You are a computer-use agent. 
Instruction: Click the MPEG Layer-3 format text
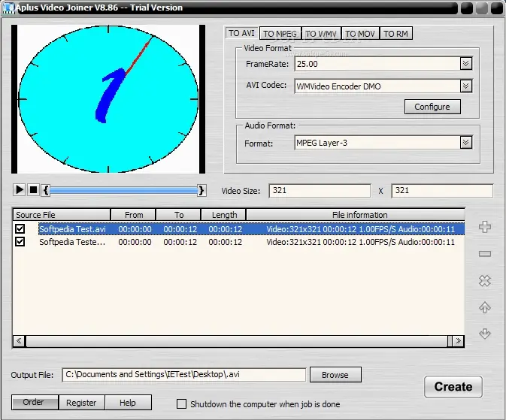point(322,143)
